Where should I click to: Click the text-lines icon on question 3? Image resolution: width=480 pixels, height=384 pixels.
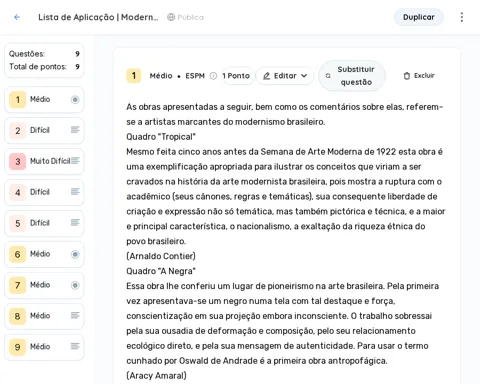coord(75,161)
